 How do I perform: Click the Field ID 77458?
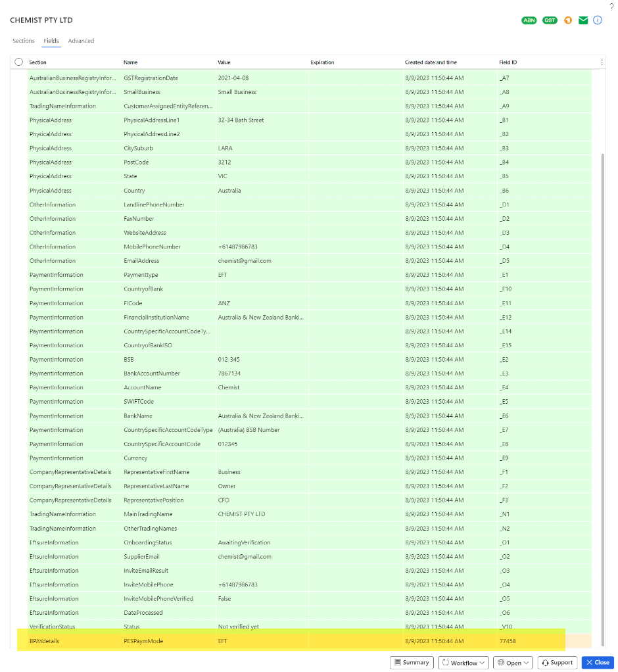pyautogui.click(x=508, y=641)
